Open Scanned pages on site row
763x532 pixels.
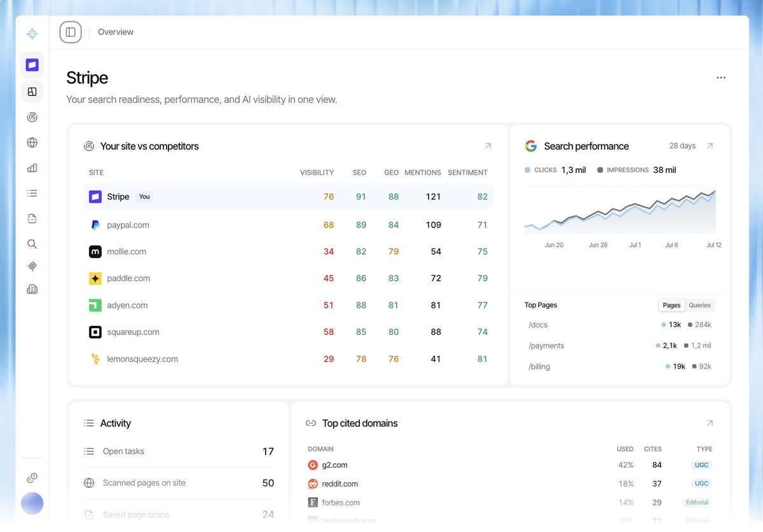click(179, 483)
